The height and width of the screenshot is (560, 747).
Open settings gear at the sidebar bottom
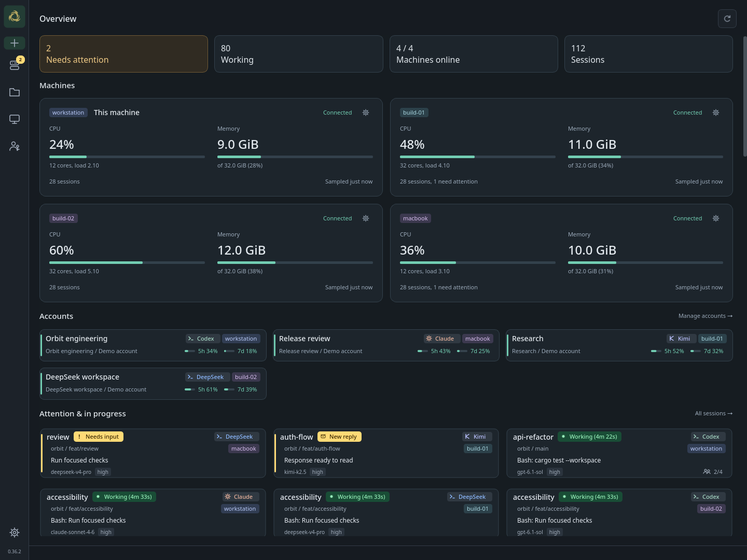tap(15, 533)
